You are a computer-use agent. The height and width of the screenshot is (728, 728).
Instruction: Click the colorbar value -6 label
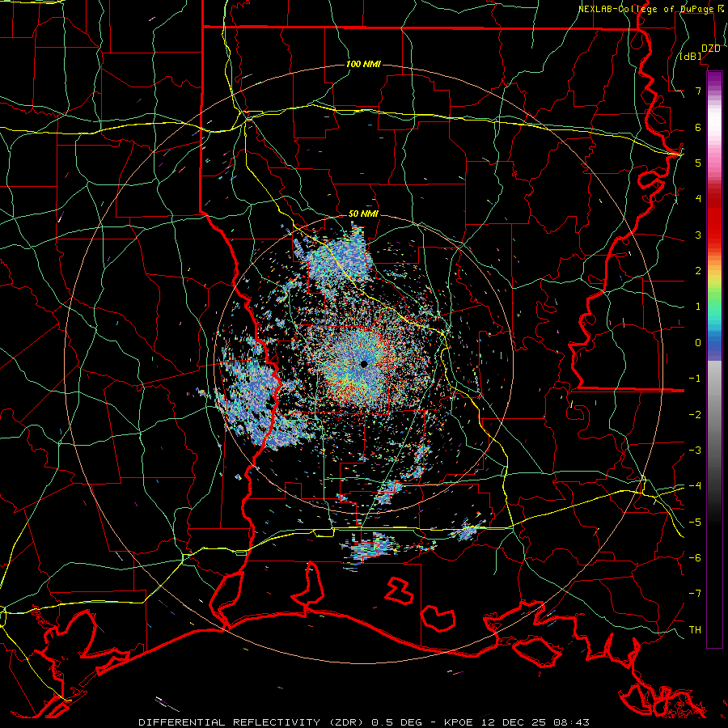click(695, 558)
